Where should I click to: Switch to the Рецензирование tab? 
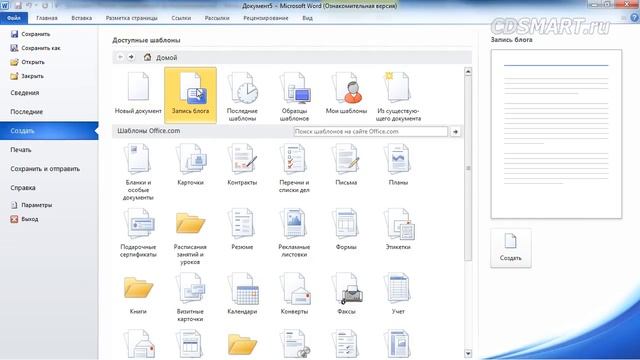[x=266, y=18]
